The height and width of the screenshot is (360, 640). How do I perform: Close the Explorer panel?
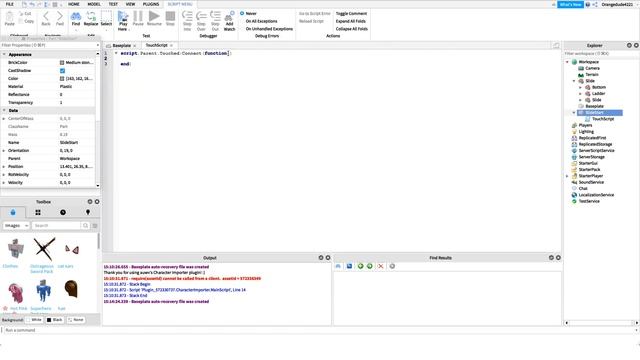(636, 45)
